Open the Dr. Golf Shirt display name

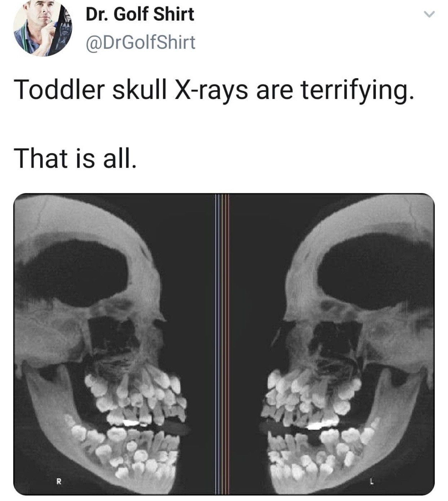click(140, 14)
